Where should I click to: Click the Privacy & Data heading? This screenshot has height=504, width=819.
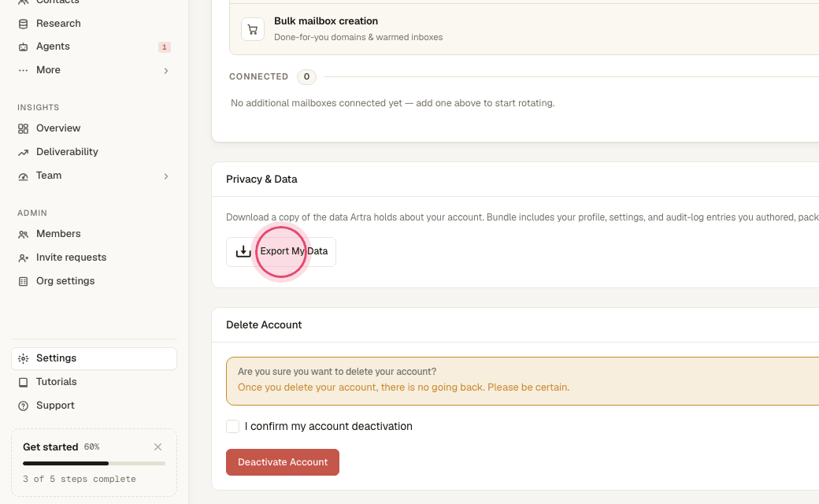(x=261, y=179)
